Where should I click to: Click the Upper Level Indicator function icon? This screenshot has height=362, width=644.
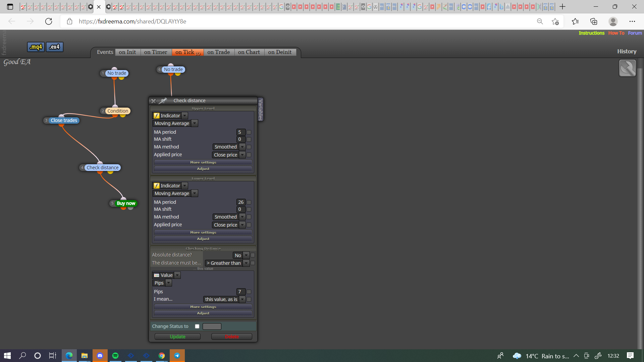[x=157, y=116]
